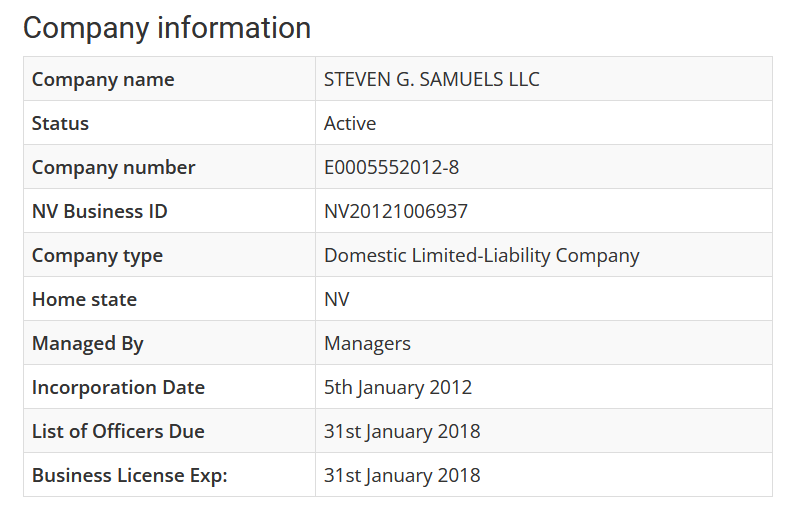Click the Active status value
This screenshot has height=514, width=785.
click(350, 124)
